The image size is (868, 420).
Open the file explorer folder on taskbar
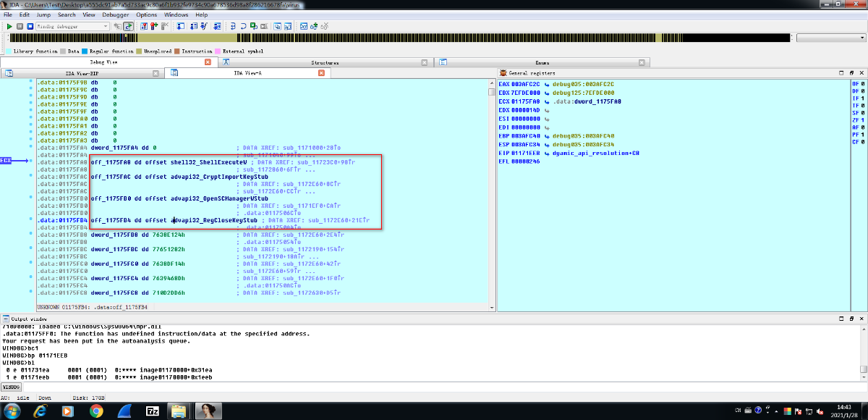(179, 411)
